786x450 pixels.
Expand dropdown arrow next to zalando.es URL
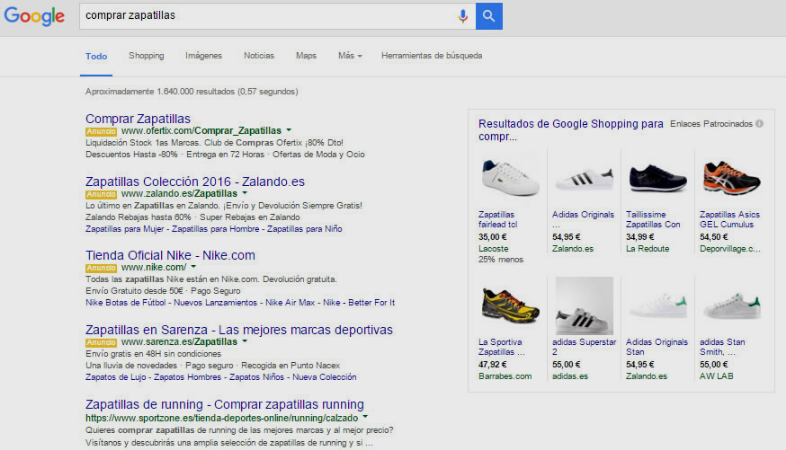point(245,193)
